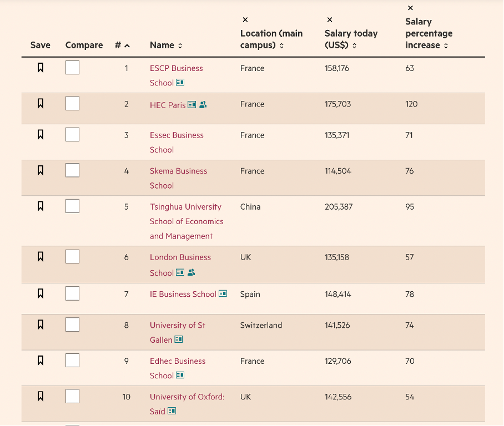Select salary value 205,387
Viewport: 504px width, 426px height.
[x=339, y=206]
